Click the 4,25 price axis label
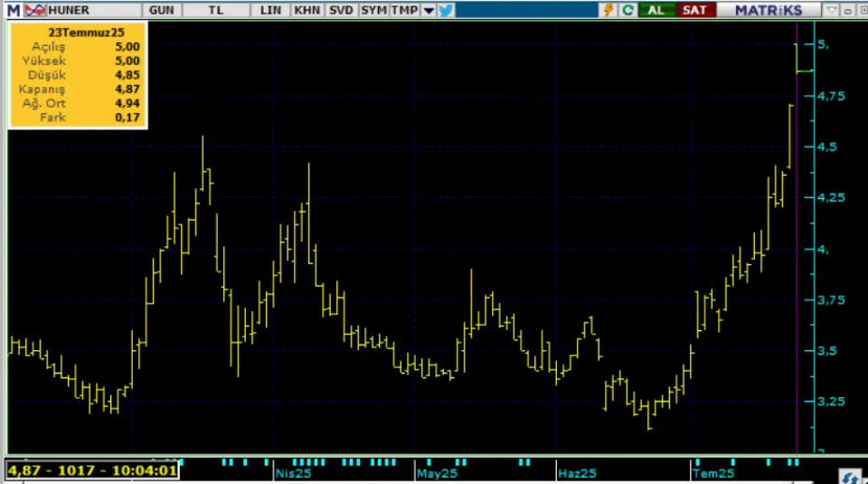 tap(832, 197)
